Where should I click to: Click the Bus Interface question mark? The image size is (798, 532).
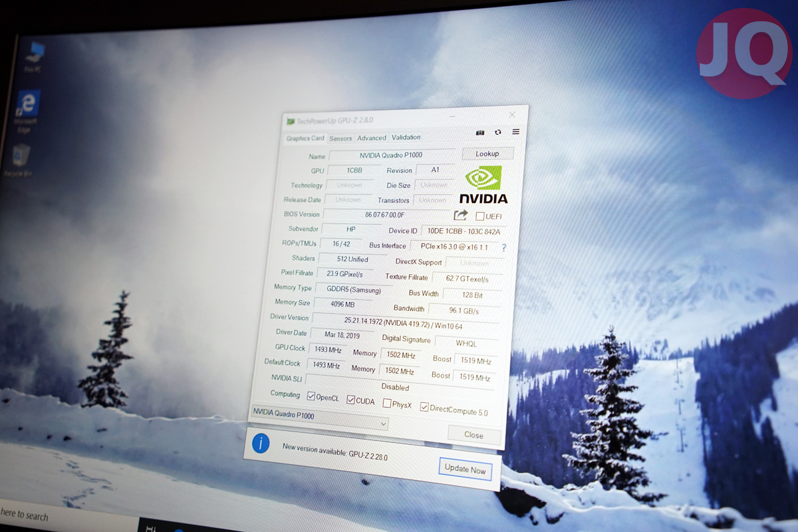(503, 248)
